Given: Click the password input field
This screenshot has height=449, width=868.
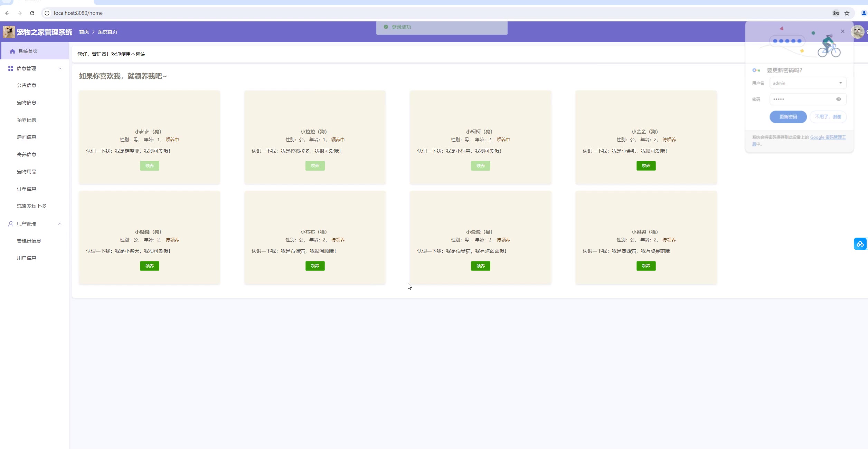Looking at the screenshot, I should tap(802, 99).
